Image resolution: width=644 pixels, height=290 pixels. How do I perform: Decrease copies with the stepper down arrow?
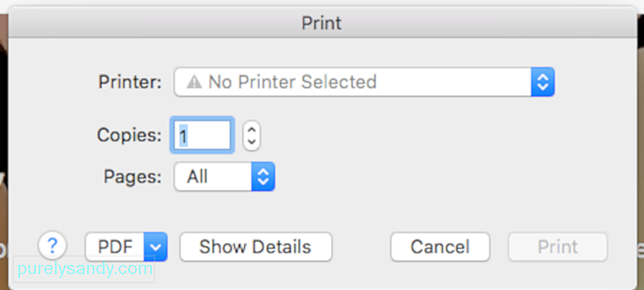pos(252,142)
